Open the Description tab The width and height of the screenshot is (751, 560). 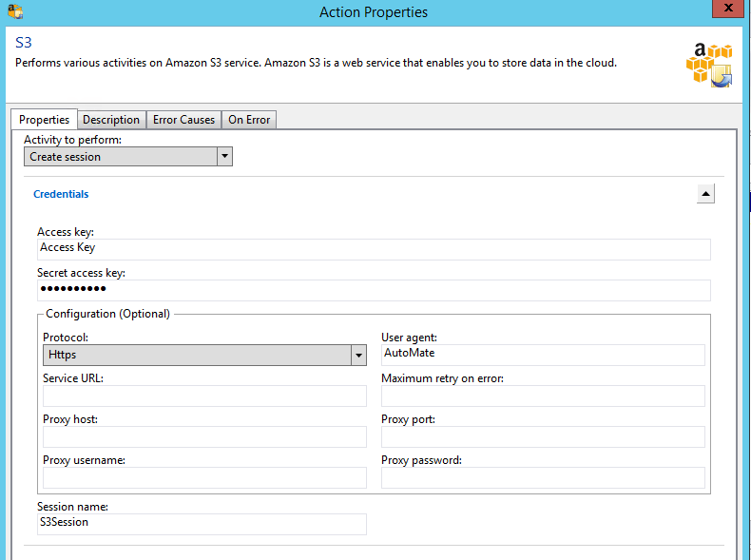pyautogui.click(x=111, y=120)
